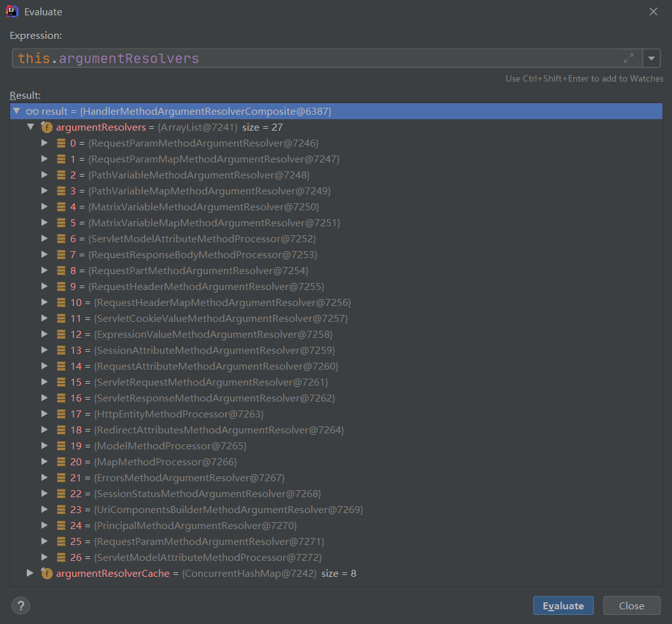Screen dimensions: 672x624
Task: Click list icon of element 13 SessionAttributeMethodArgumentResolver
Action: pos(61,350)
